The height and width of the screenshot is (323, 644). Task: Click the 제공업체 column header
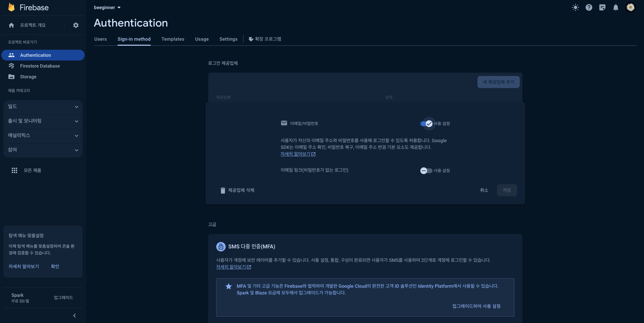click(x=223, y=97)
